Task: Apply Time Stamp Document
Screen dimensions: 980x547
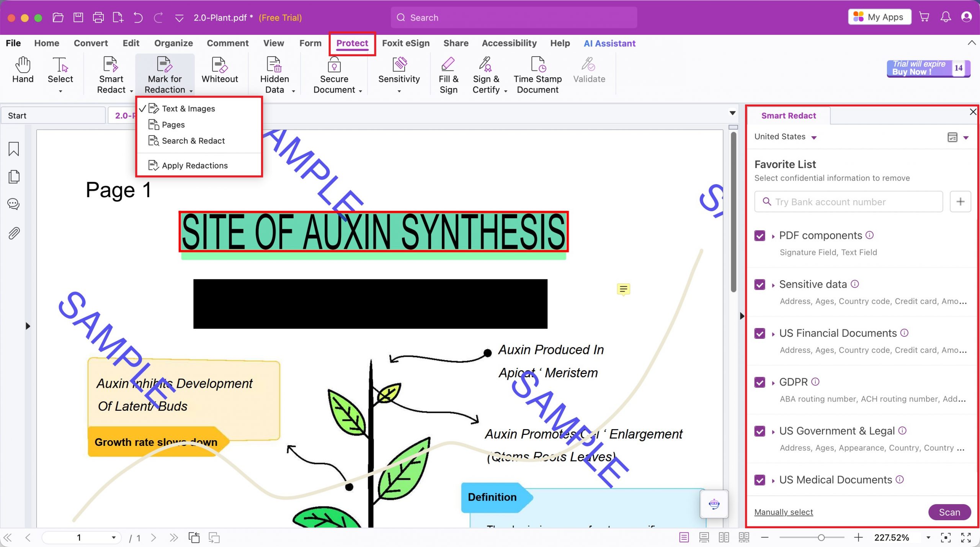Action: point(537,75)
